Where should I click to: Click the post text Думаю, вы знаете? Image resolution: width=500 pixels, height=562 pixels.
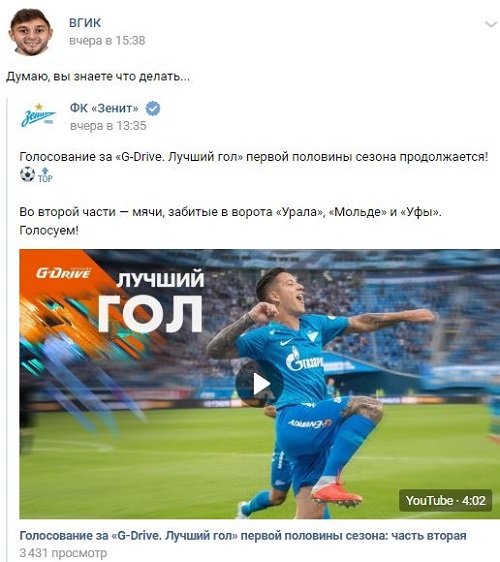coord(97,77)
